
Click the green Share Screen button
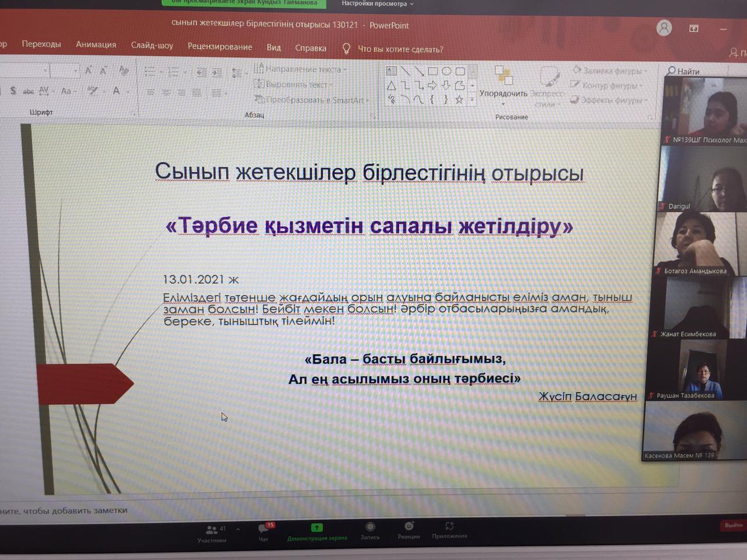[317, 530]
